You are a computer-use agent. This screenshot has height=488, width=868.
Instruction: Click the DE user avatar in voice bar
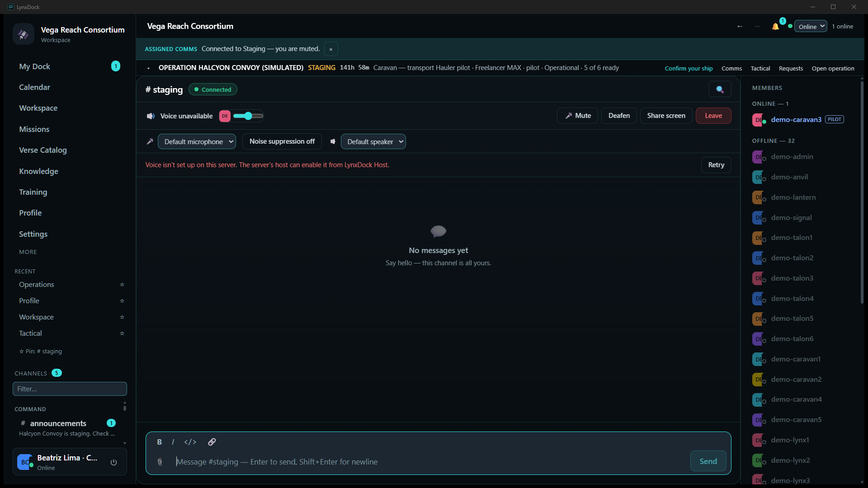pyautogui.click(x=225, y=116)
